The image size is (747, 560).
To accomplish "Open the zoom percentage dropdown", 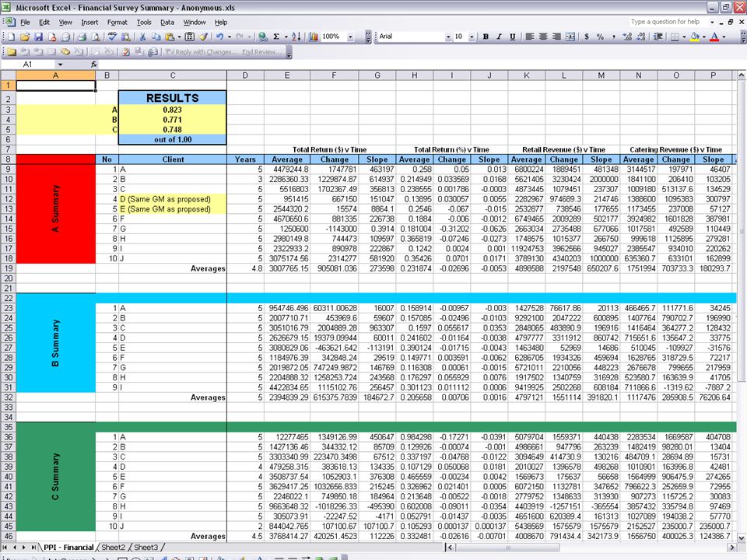I will 351,37.
